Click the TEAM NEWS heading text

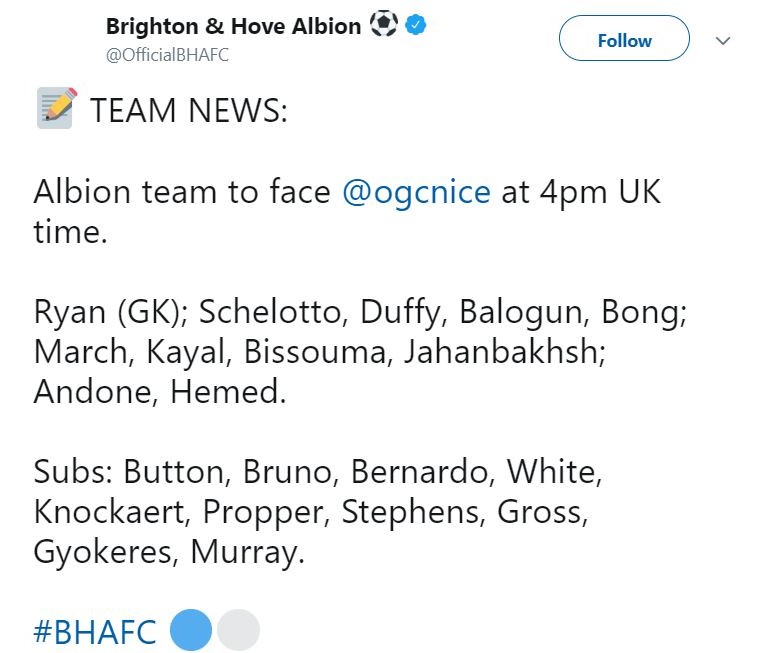click(x=189, y=110)
